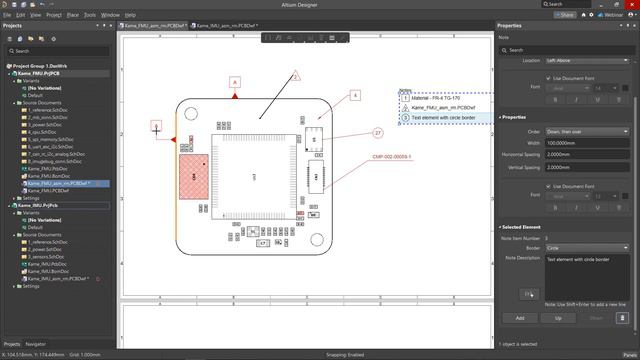Viewport: 640px width, 360px height.
Task: Open the Tools menu
Action: (90, 15)
